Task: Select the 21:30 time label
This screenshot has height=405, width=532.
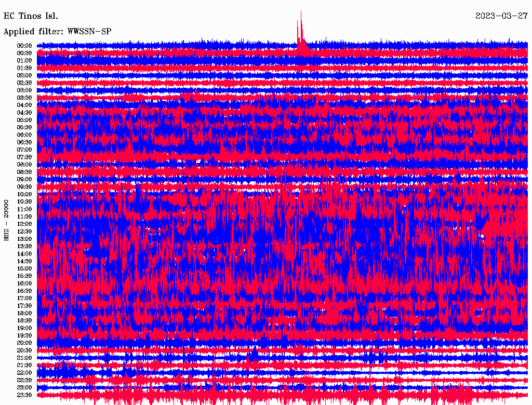Action: click(x=24, y=366)
